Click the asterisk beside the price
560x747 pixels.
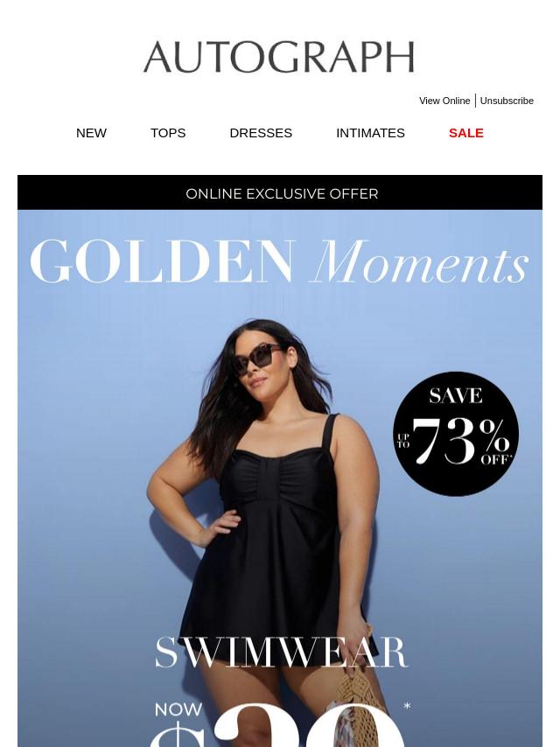coord(407,706)
